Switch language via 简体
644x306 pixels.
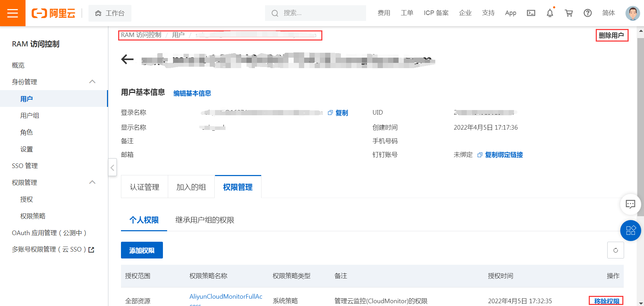[x=609, y=13]
